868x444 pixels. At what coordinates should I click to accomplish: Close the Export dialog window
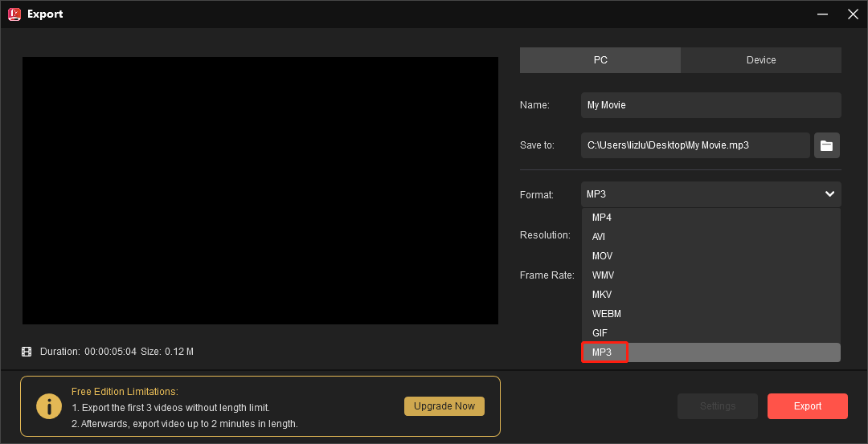point(853,14)
